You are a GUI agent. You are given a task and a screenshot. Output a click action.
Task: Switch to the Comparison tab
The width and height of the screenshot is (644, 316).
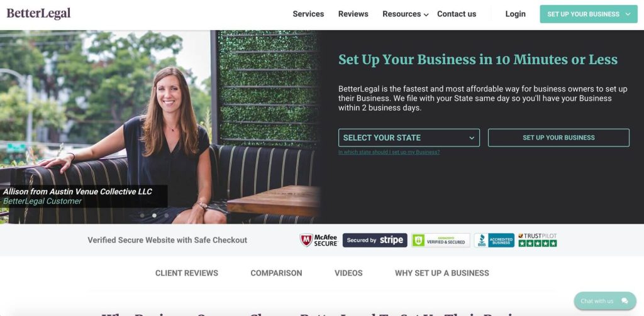pos(277,273)
